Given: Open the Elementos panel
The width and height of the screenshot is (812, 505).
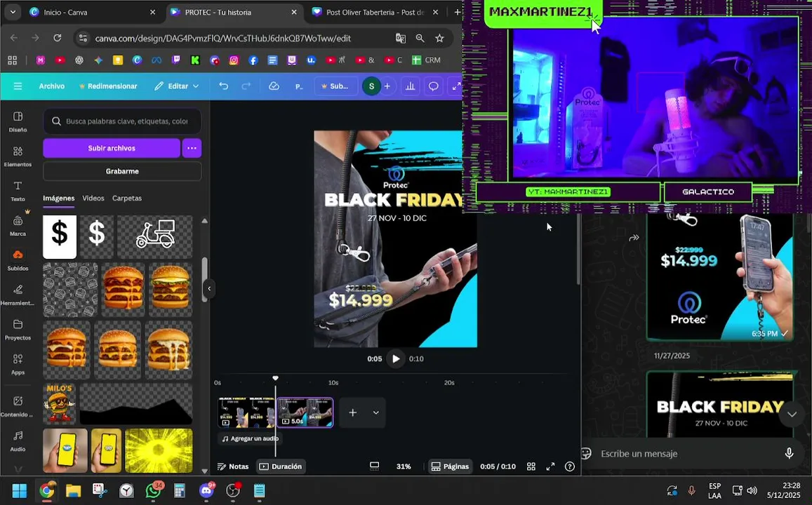Looking at the screenshot, I should click(18, 156).
